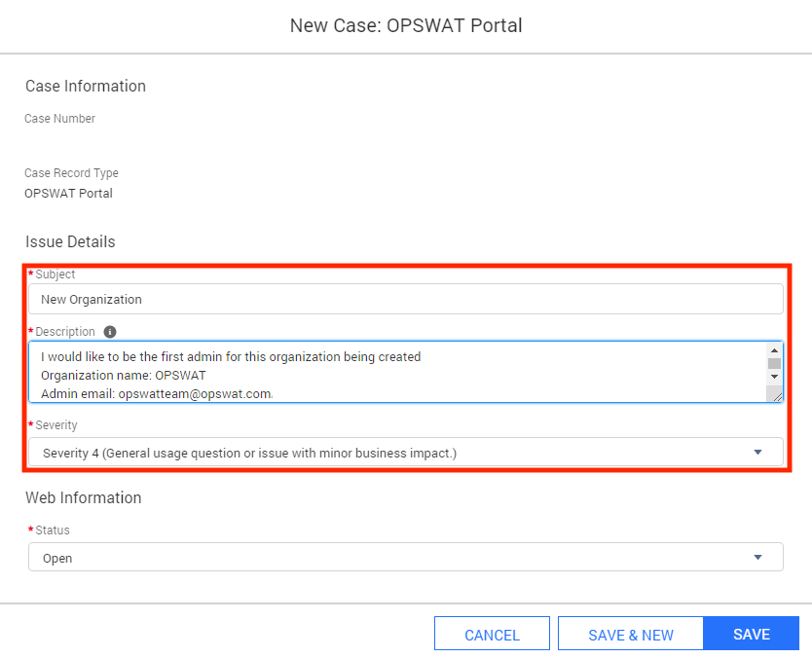Click the CANCEL button
Screen dimensions: 812x658
(x=492, y=633)
